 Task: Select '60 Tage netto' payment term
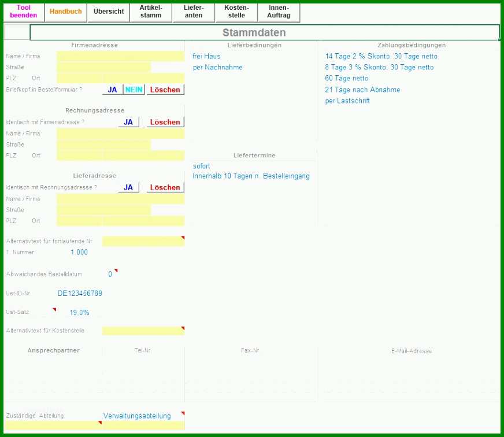tap(347, 78)
